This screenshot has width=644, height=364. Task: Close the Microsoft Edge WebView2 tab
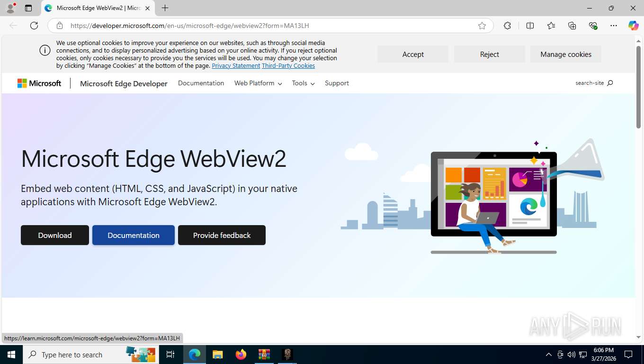(147, 8)
